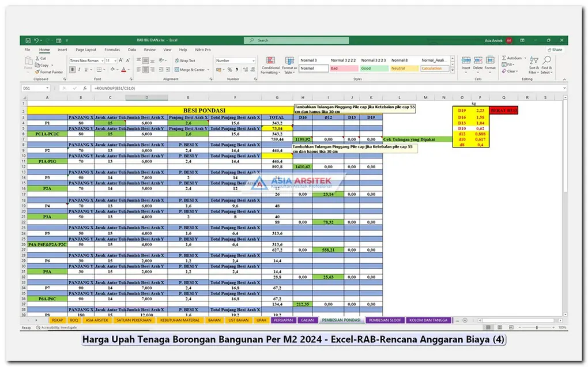Click the Share button
The width and height of the screenshot is (588, 367).
[x=555, y=50]
